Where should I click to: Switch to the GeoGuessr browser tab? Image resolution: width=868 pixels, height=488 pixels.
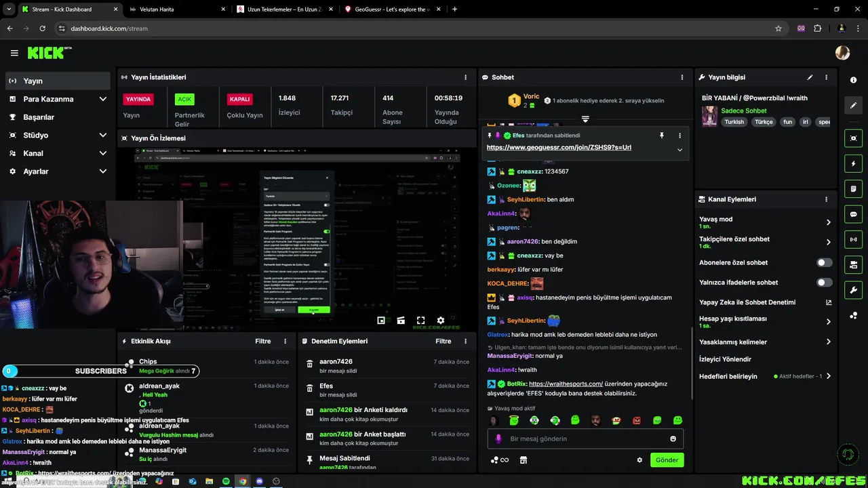pyautogui.click(x=391, y=9)
